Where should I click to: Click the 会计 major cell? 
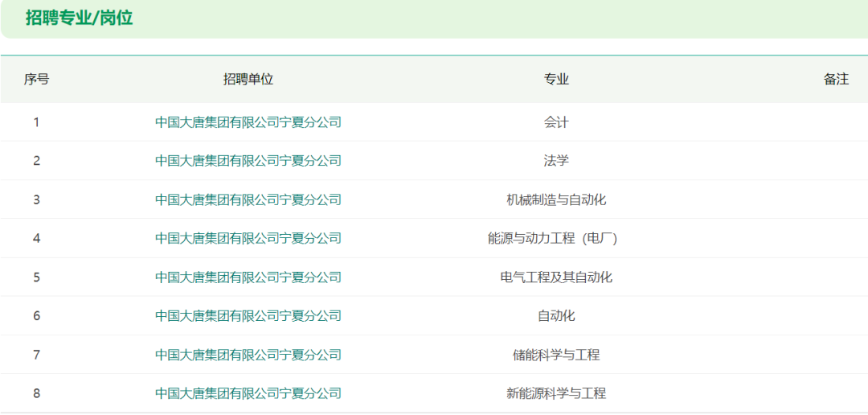coord(556,122)
